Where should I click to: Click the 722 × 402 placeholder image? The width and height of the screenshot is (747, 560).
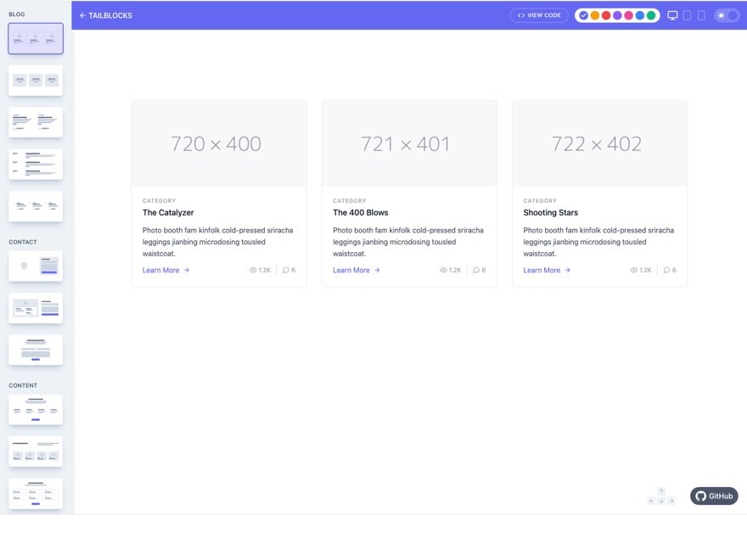pyautogui.click(x=599, y=143)
